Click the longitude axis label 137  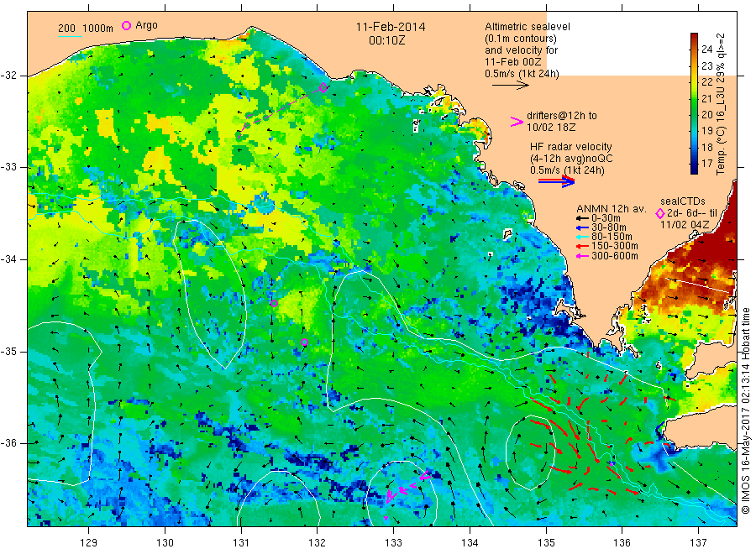(x=698, y=542)
